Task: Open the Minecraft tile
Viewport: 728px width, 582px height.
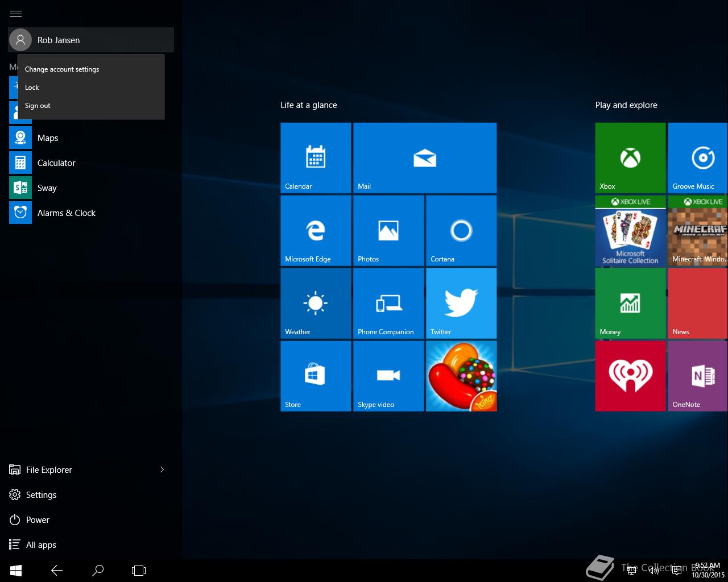Action: (x=698, y=231)
